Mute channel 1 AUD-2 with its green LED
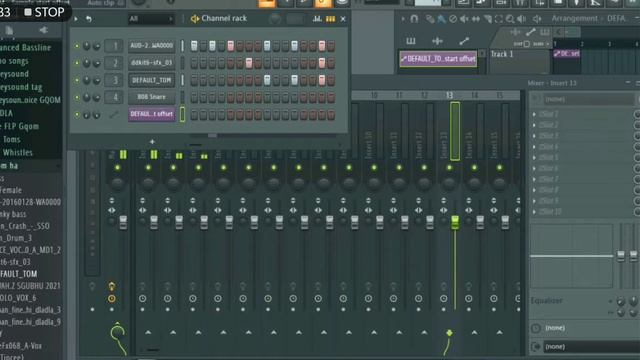 pos(76,46)
